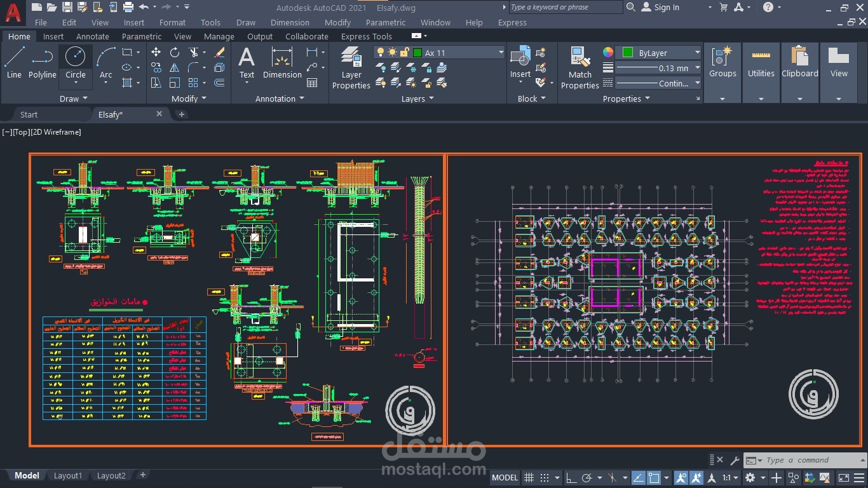Click the Rotate tool icon
This screenshot has width=868, height=488.
175,52
